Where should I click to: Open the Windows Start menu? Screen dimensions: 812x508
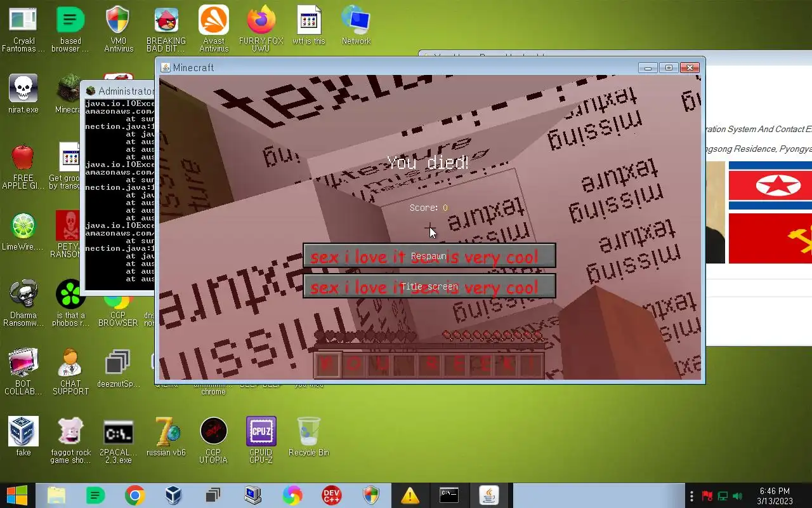[x=17, y=495]
